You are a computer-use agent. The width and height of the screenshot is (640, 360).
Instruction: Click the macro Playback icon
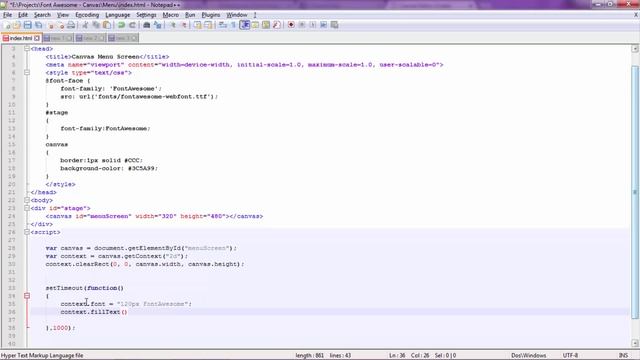[313, 25]
